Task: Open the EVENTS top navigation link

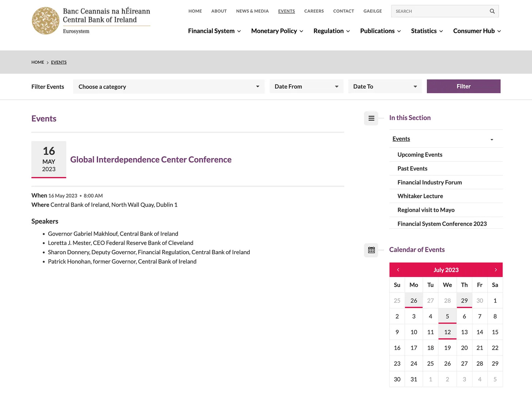Action: pos(286,11)
